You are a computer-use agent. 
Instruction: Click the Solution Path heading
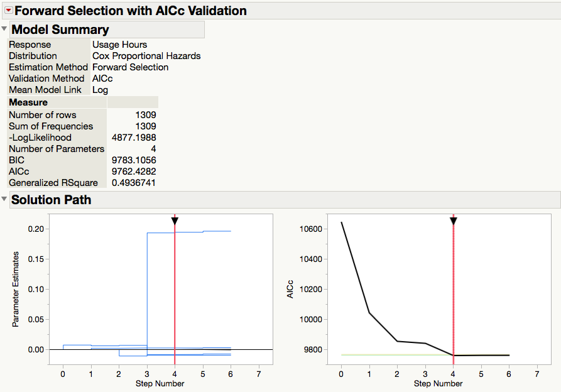[x=51, y=200]
